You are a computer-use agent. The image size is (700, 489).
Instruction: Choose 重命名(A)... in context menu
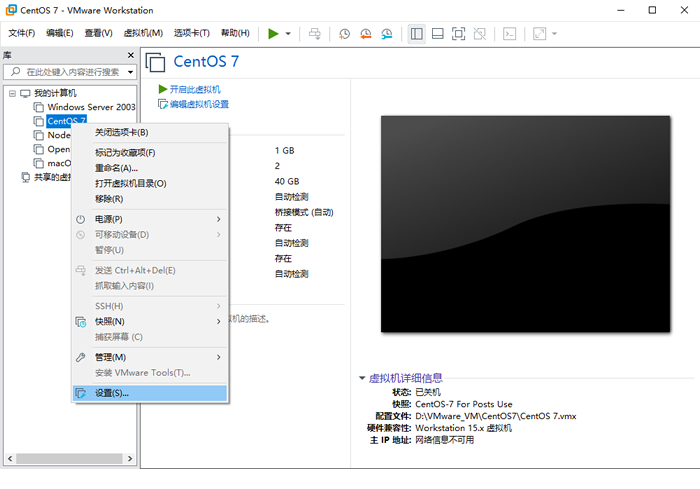pyautogui.click(x=150, y=168)
